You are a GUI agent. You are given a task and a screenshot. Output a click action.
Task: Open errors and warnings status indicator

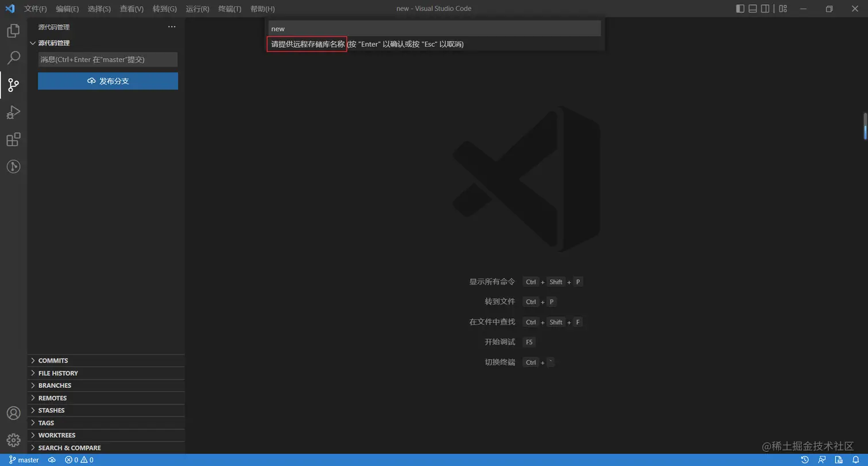pos(79,460)
